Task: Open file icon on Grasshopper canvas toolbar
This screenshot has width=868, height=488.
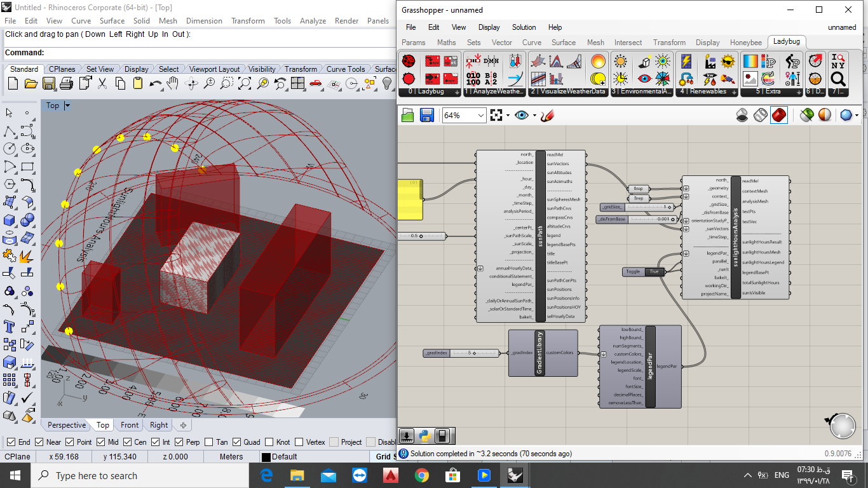Action: click(x=408, y=115)
